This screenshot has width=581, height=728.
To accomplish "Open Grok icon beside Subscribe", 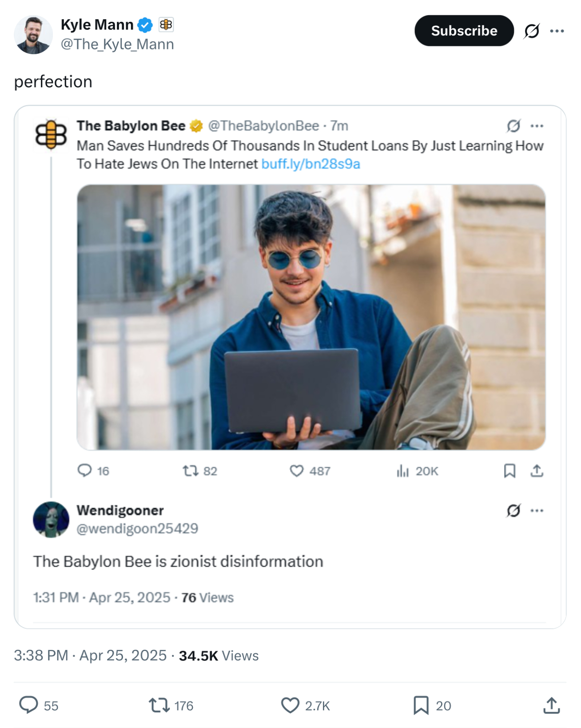I will (x=532, y=31).
